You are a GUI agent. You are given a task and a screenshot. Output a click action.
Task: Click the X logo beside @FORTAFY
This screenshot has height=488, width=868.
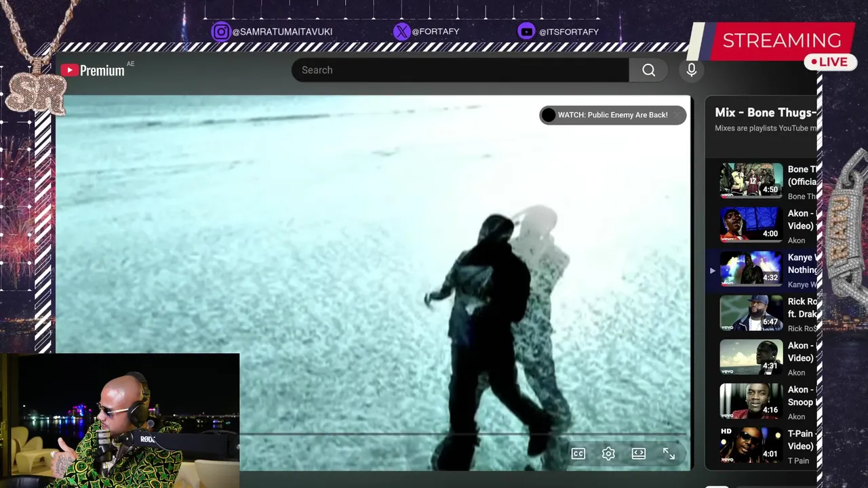pyautogui.click(x=402, y=31)
